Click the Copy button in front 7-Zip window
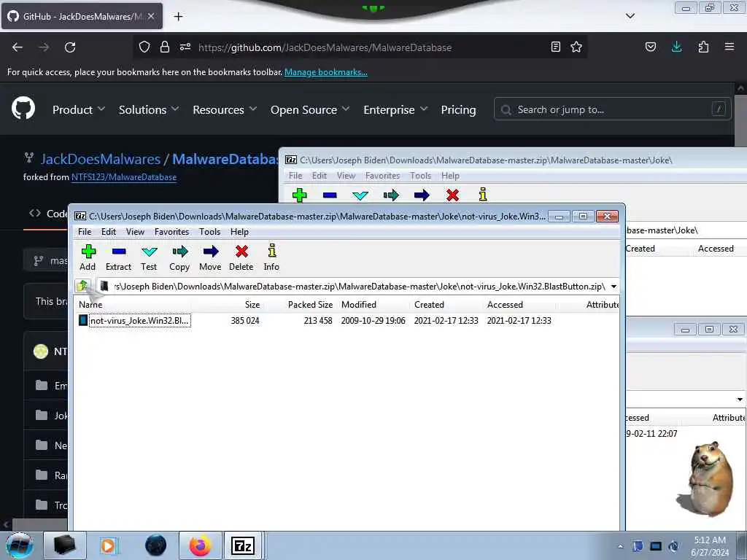Image resolution: width=747 pixels, height=560 pixels. click(x=179, y=257)
